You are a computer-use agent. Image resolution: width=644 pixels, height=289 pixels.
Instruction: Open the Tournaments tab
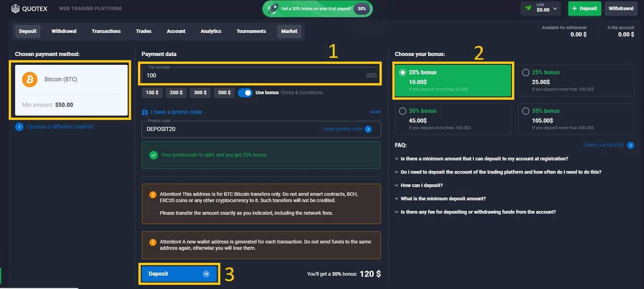[x=251, y=31]
